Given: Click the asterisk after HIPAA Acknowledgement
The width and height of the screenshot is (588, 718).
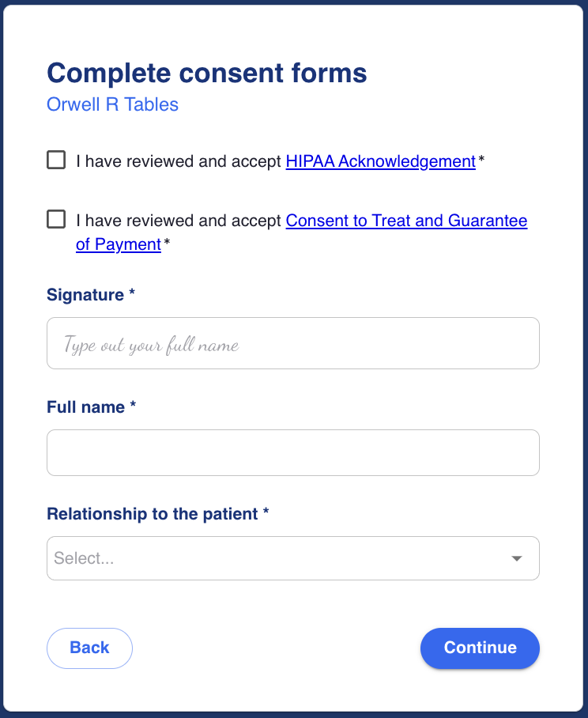Looking at the screenshot, I should [481, 161].
